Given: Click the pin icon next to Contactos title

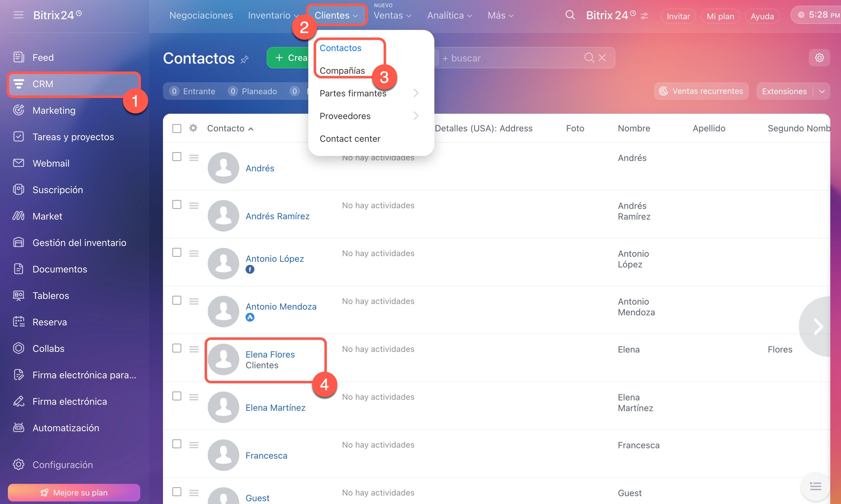Looking at the screenshot, I should coord(245,60).
